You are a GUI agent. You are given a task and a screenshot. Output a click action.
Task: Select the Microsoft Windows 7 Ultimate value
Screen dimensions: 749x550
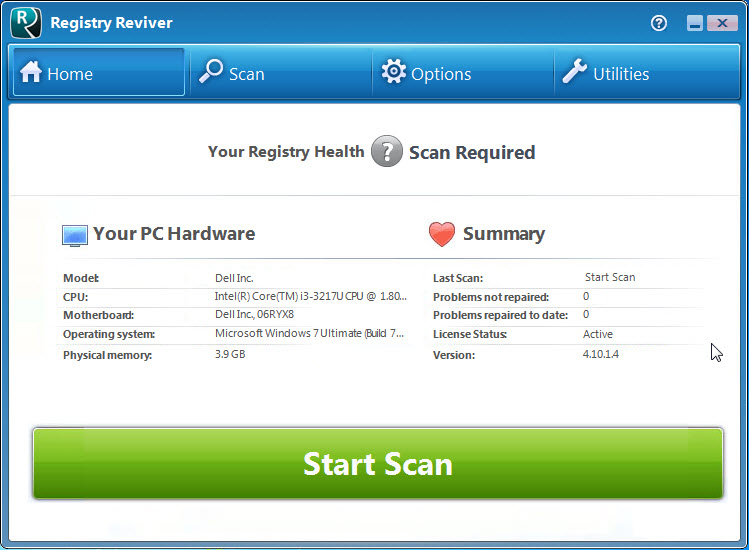(x=309, y=334)
